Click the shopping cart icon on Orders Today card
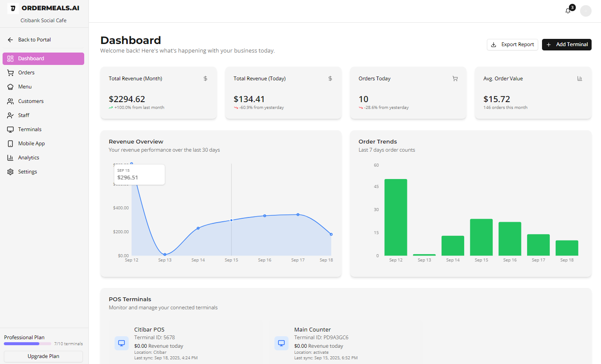 pos(455,78)
